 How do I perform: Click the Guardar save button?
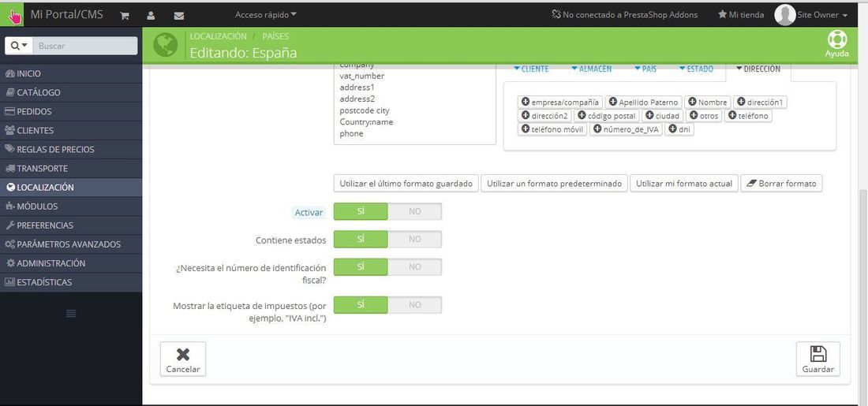coord(817,359)
